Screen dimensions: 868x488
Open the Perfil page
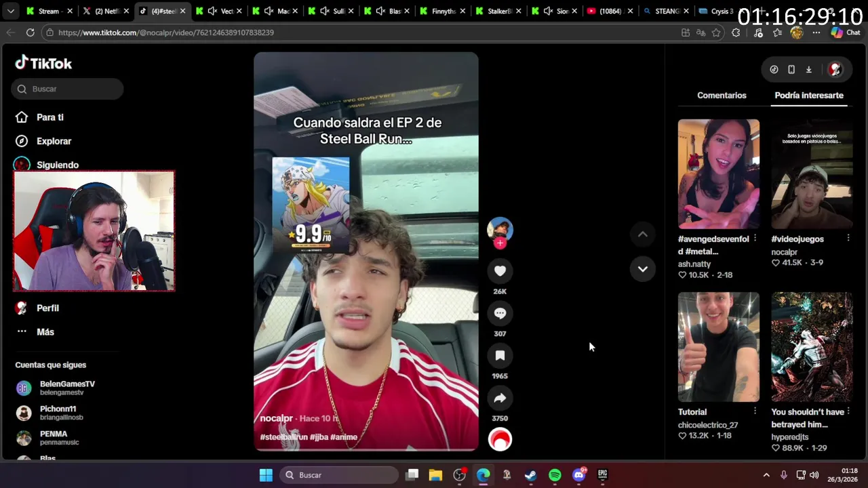pos(38,308)
